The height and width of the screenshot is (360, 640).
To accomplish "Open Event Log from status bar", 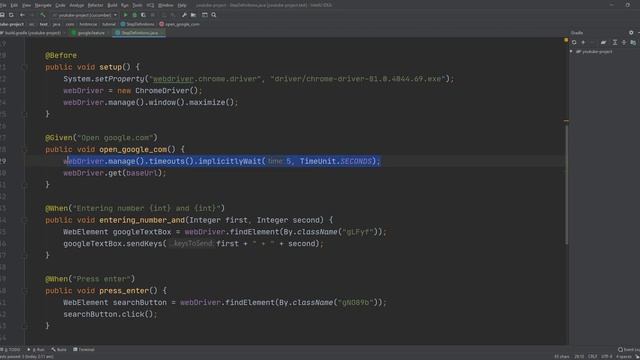I will [629, 350].
